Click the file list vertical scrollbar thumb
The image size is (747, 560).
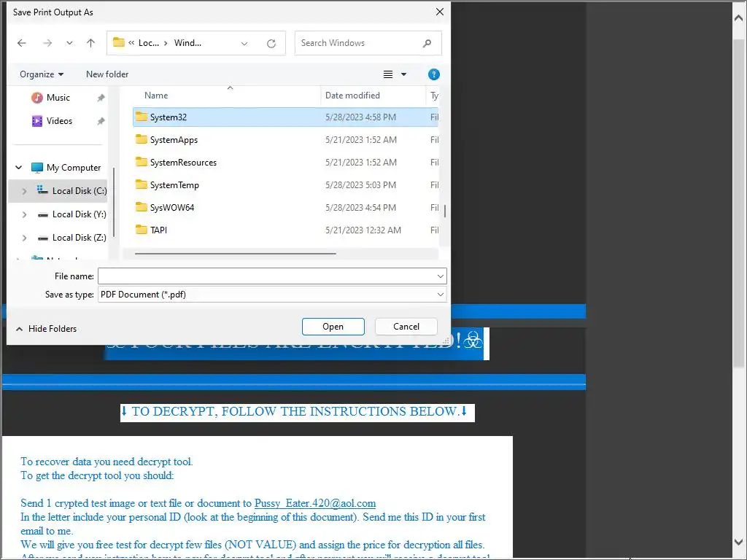pos(445,211)
